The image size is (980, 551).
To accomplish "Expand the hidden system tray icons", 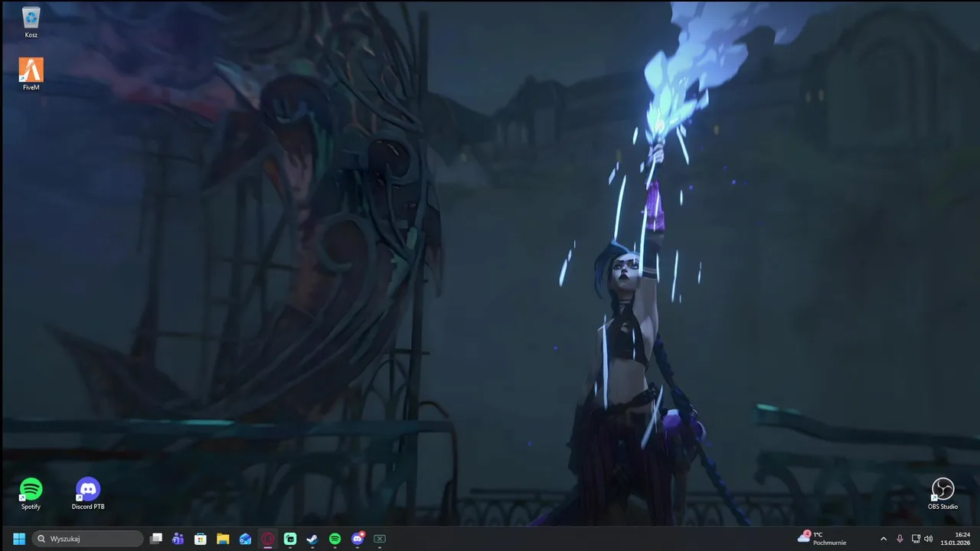I will click(884, 539).
